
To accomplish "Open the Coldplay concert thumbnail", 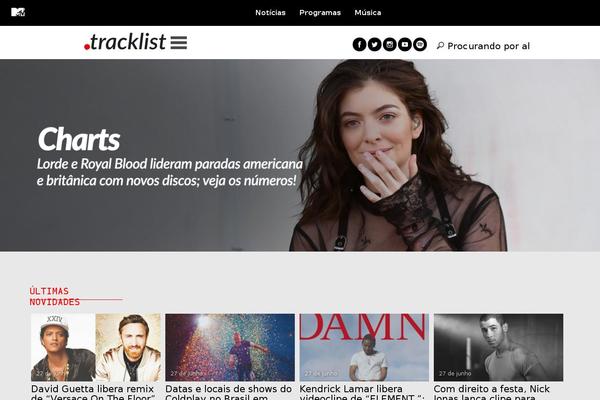I will tap(230, 347).
